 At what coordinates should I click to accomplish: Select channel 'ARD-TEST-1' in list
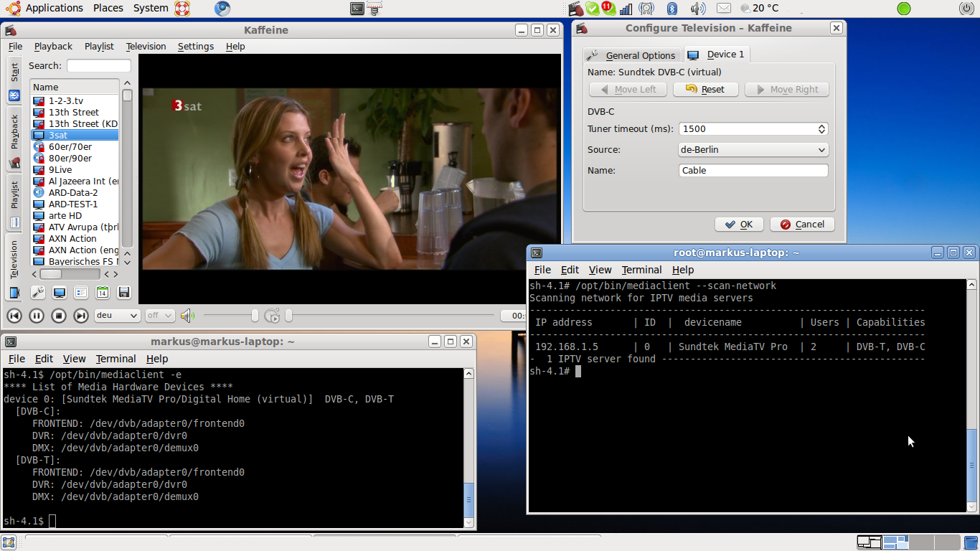[75, 204]
